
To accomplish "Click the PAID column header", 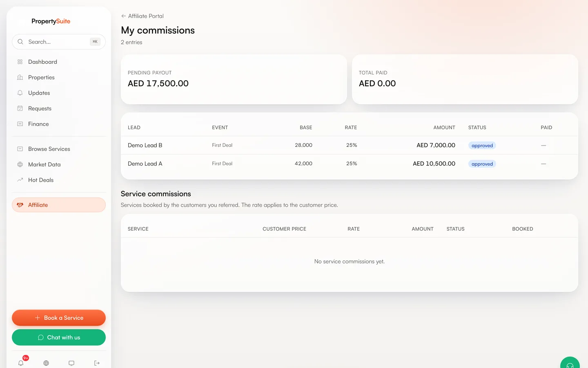I will (546, 128).
